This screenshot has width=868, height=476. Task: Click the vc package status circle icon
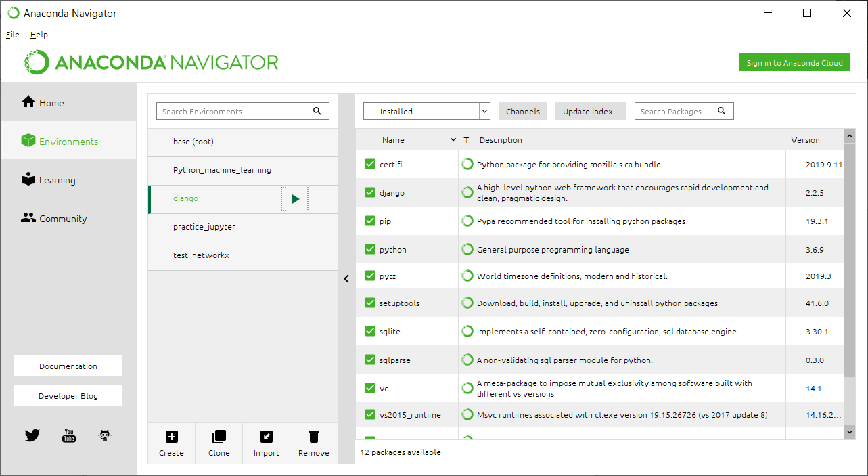[x=467, y=388]
